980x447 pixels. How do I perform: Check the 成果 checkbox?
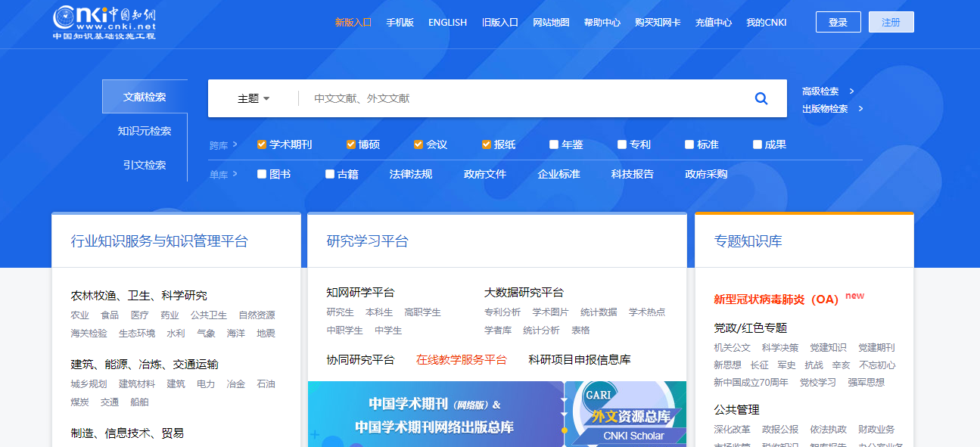coord(758,144)
